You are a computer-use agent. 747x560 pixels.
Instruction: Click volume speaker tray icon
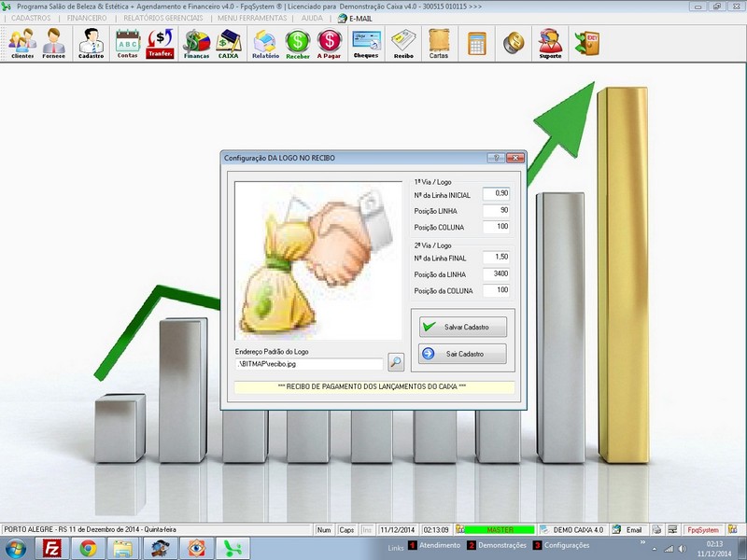click(x=683, y=549)
